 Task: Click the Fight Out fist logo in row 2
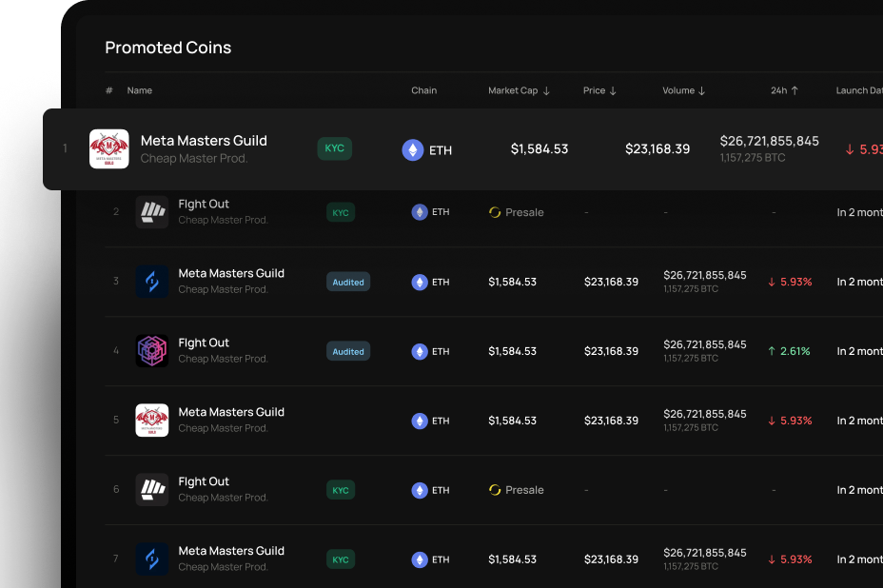[x=152, y=212]
